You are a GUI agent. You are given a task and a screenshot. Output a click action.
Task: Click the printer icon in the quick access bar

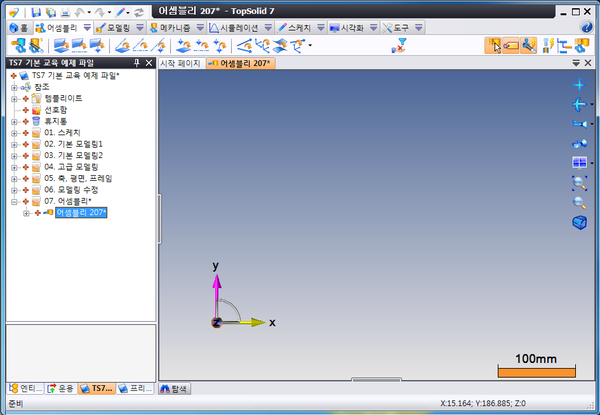(x=65, y=13)
